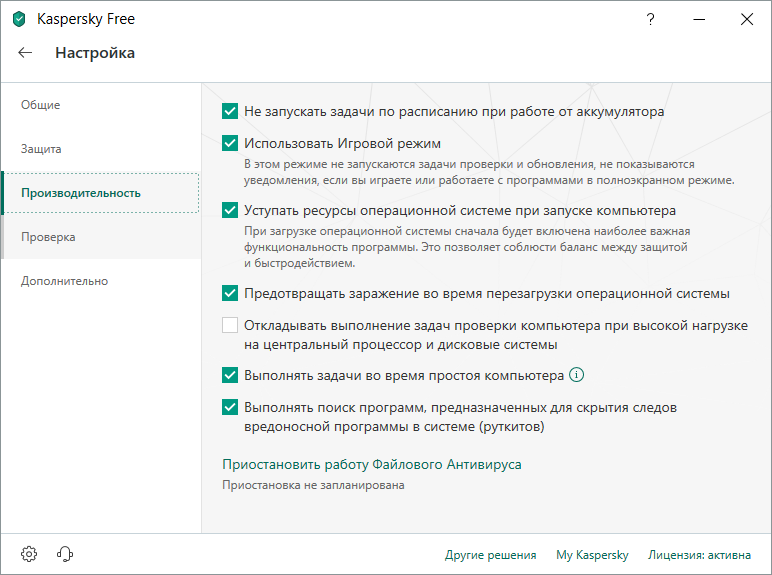Toggle the battery schedule tasks checkbox
The width and height of the screenshot is (772, 575).
[230, 112]
